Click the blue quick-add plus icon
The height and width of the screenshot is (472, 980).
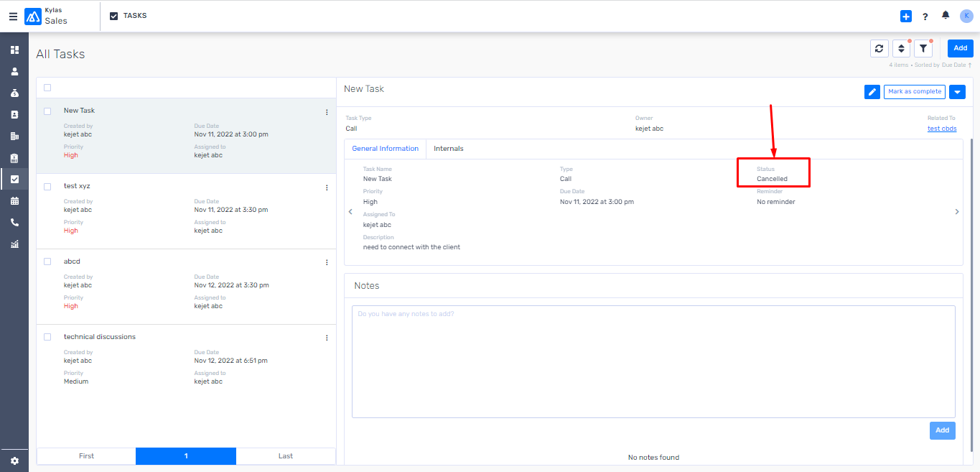tap(906, 17)
